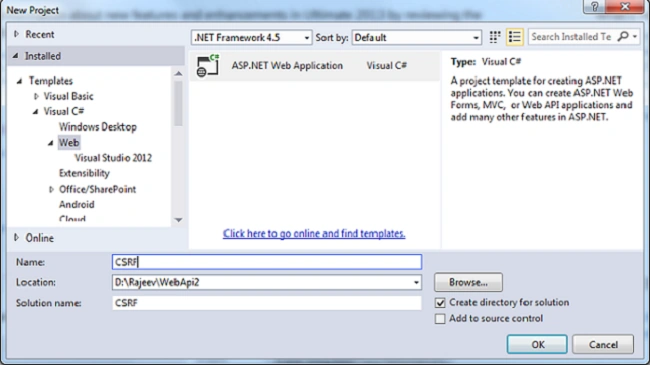Image resolution: width=650 pixels, height=365 pixels.
Task: Select the ASP.NET Web Application template icon
Action: tap(208, 66)
